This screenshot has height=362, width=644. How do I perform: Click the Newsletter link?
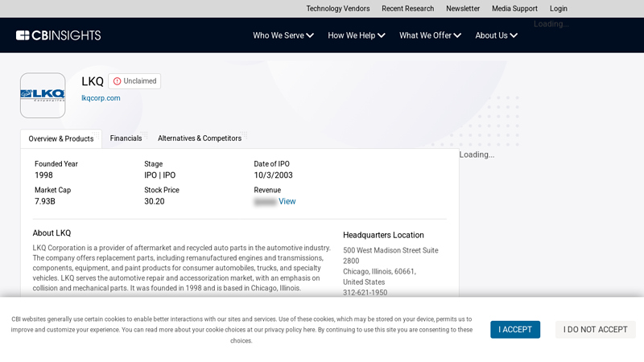click(463, 9)
